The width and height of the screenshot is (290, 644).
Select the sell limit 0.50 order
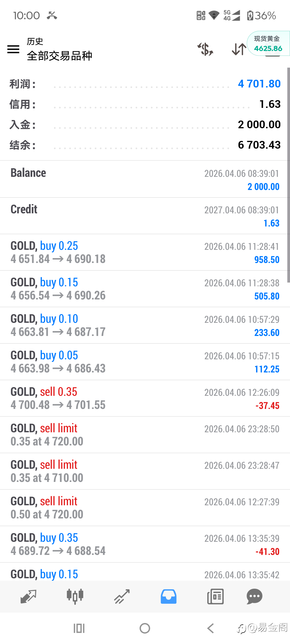pos(145,508)
